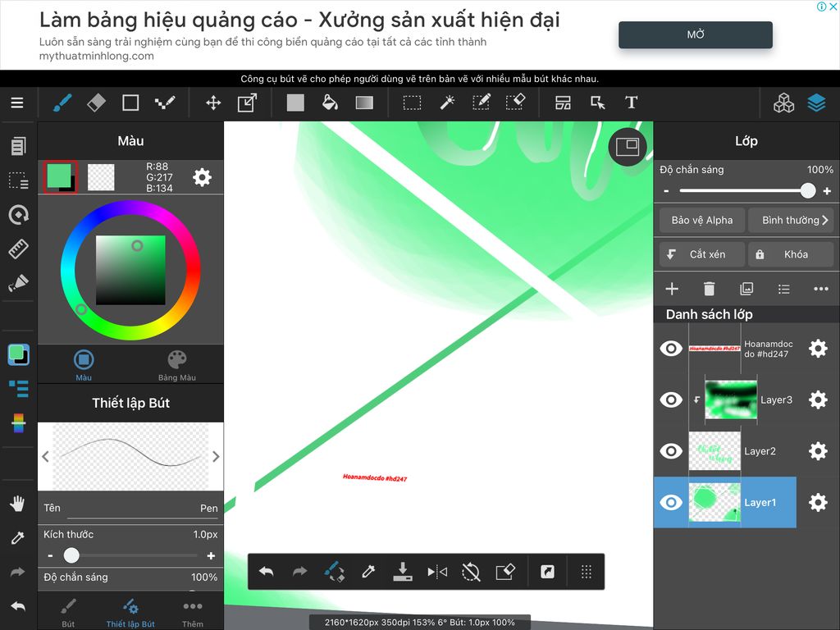Select the Text tool
This screenshot has width=840, height=630.
coord(631,103)
